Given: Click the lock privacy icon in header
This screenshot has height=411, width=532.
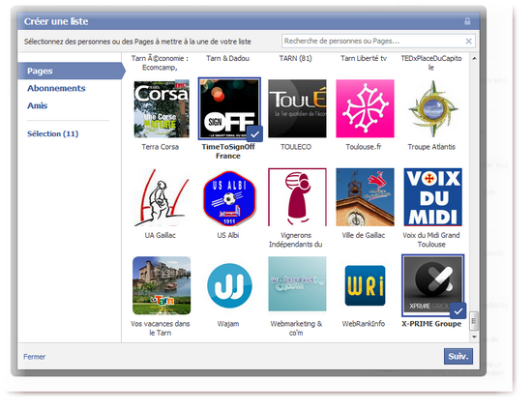Looking at the screenshot, I should (467, 21).
